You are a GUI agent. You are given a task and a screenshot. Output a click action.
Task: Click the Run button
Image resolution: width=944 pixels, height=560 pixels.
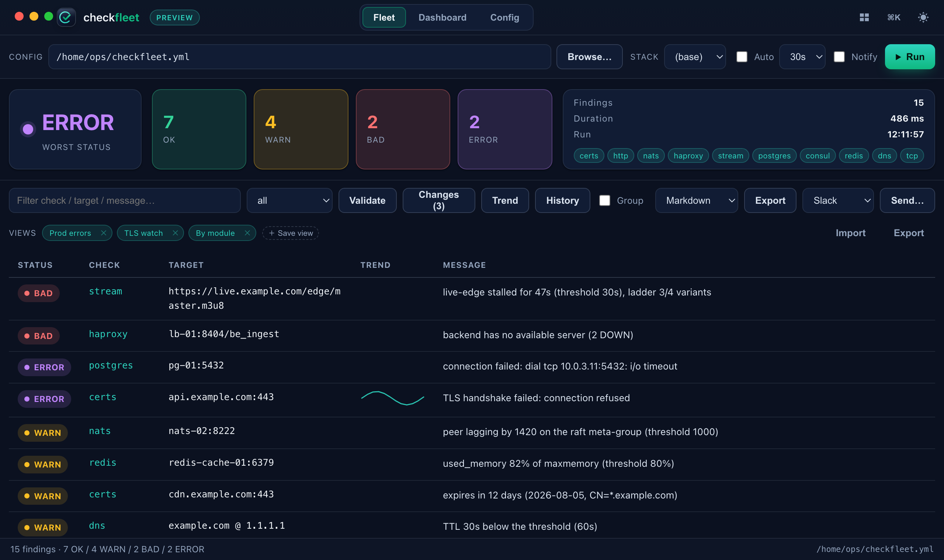(909, 57)
